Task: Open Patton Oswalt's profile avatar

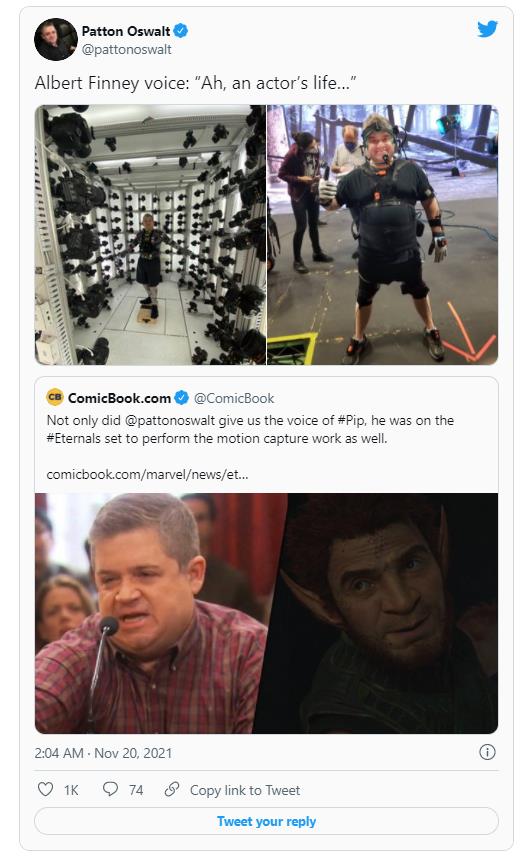Action: pos(56,40)
